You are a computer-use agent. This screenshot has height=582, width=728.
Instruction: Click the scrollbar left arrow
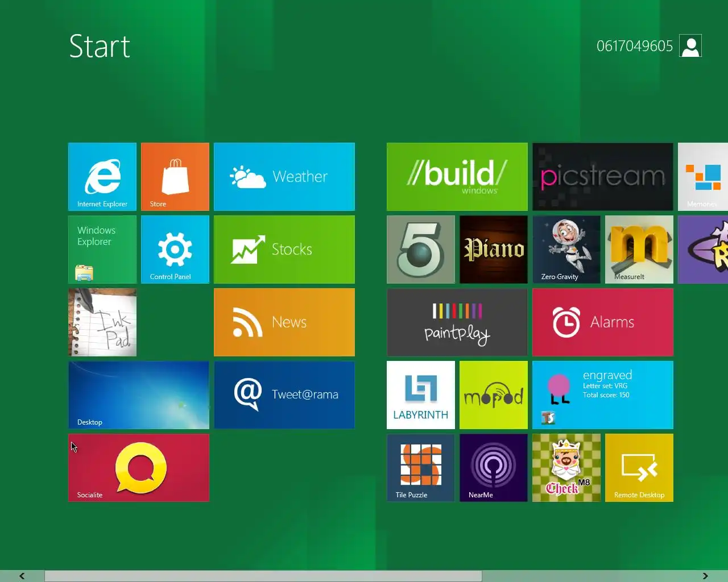22,576
